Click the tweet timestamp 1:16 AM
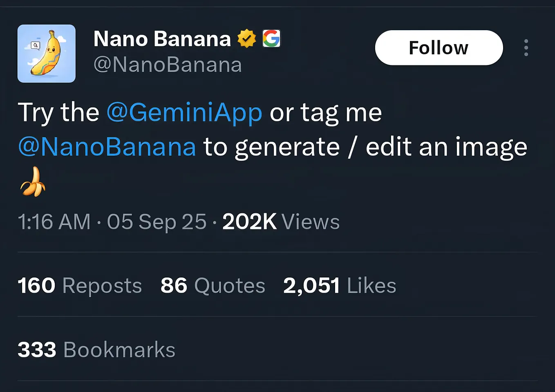Image resolution: width=555 pixels, height=392 pixels. (54, 222)
